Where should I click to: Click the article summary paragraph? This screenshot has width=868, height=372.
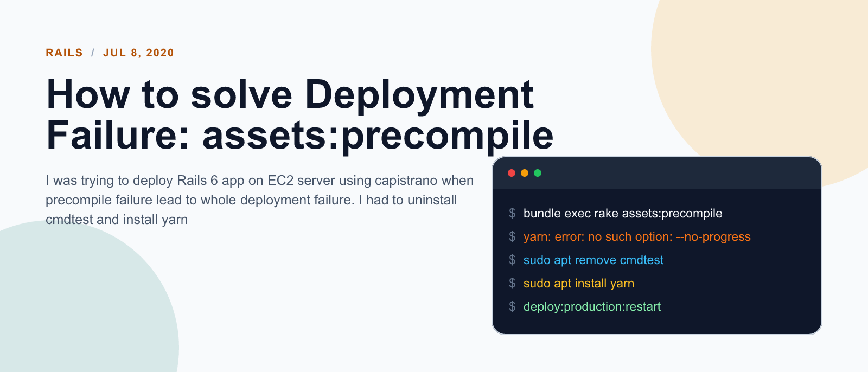click(x=260, y=200)
